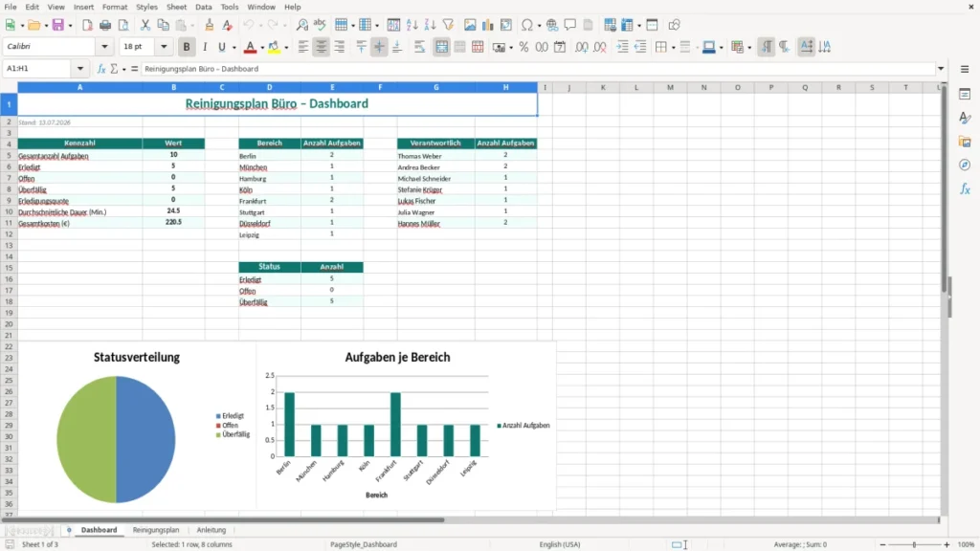Open the Borders dropdown arrow
The image size is (980, 551).
673,48
